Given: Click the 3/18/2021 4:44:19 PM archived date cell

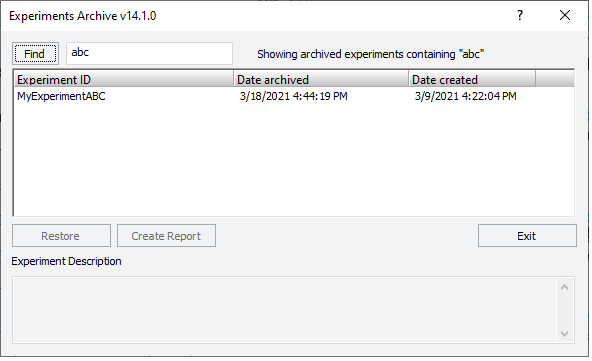Looking at the screenshot, I should pyautogui.click(x=293, y=96).
